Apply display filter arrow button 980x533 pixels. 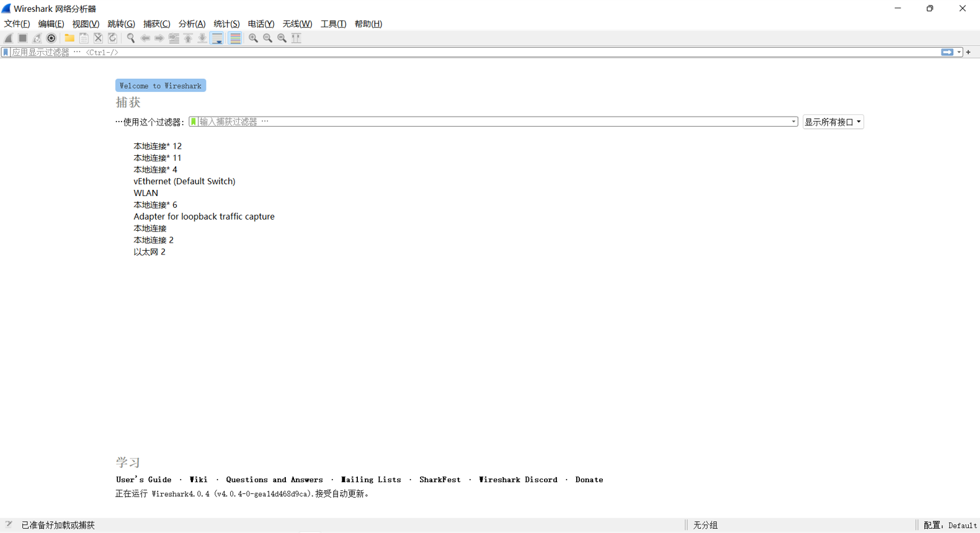pyautogui.click(x=947, y=52)
